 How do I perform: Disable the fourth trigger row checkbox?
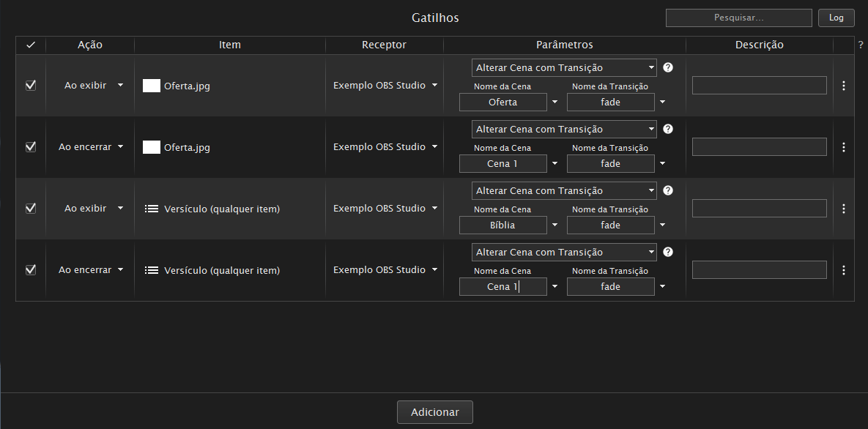click(31, 269)
